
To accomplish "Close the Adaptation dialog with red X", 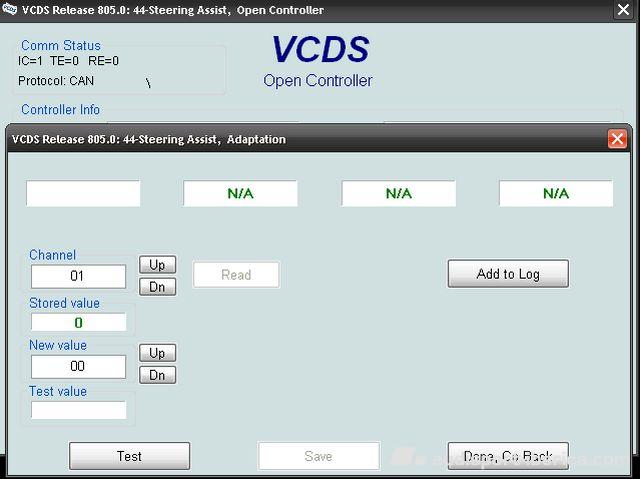I will coord(617,139).
